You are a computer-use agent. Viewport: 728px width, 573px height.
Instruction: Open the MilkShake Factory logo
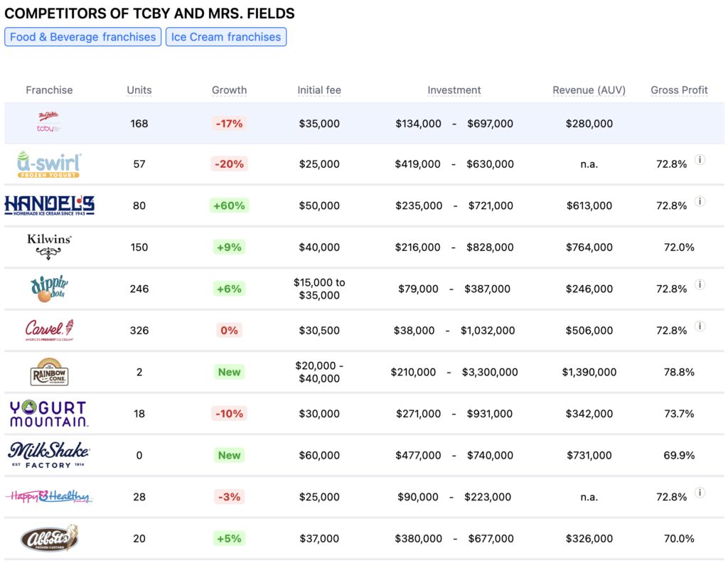tap(49, 455)
